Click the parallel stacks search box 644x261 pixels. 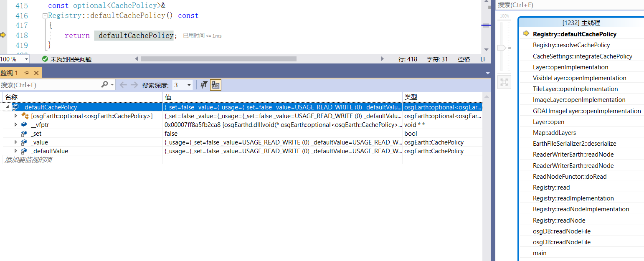(x=570, y=5)
